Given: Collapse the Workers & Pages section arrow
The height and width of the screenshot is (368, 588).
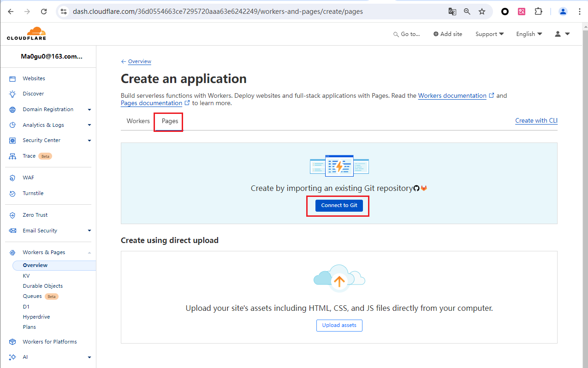Looking at the screenshot, I should pyautogui.click(x=89, y=253).
